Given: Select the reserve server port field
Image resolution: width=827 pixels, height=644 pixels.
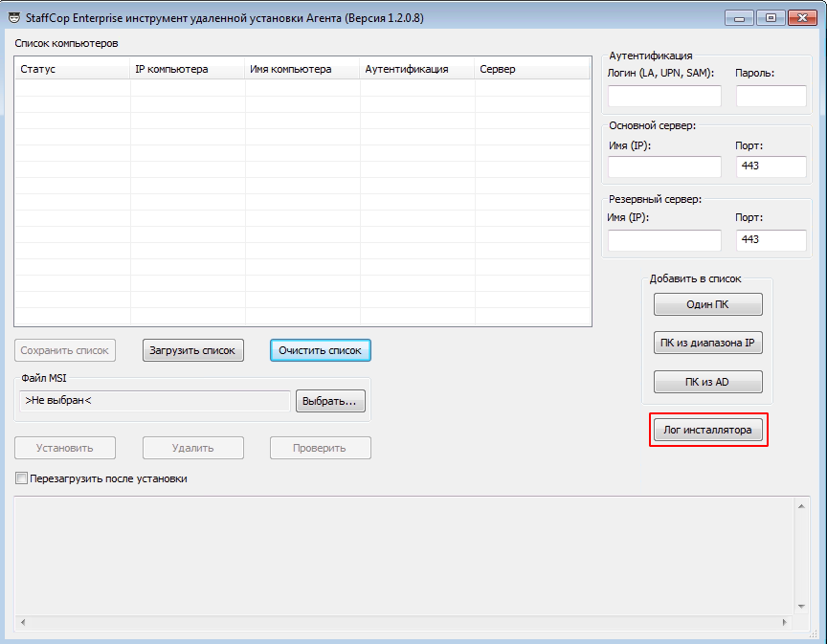Looking at the screenshot, I should (x=771, y=239).
